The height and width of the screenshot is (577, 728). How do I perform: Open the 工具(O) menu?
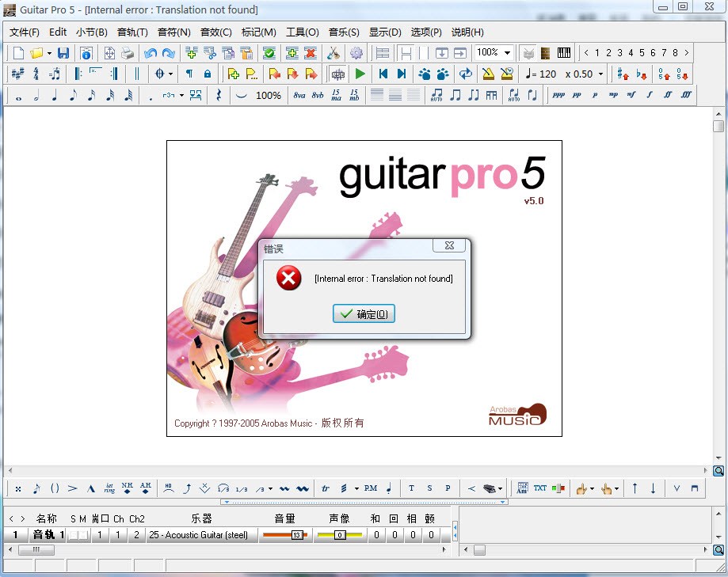tap(303, 32)
